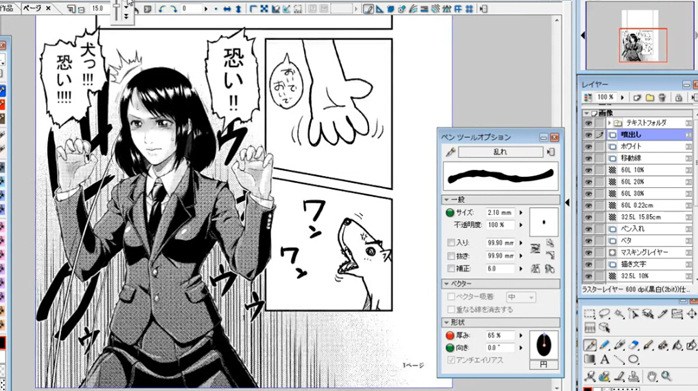
Task: Hide the ホワイト layer via eye icon
Action: tap(588, 146)
